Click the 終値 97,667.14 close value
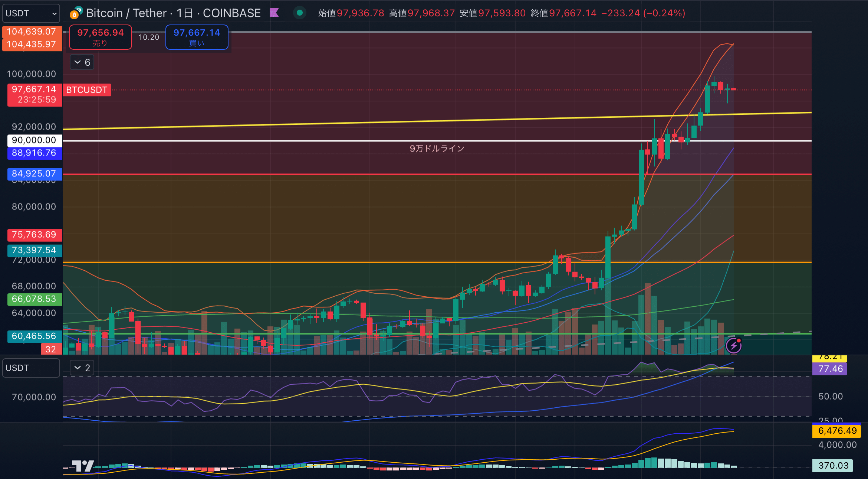Screen dimensions: 868x479 pos(563,13)
